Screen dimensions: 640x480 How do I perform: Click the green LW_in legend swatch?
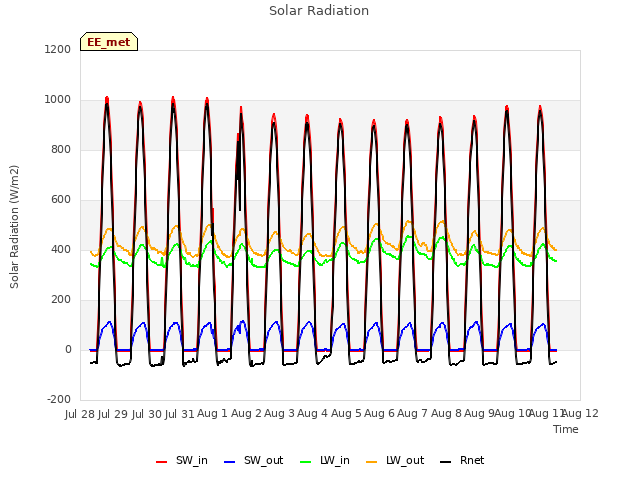pyautogui.click(x=306, y=462)
